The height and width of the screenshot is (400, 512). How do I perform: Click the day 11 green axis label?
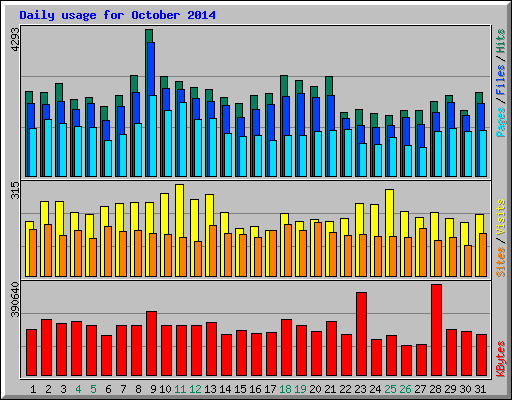click(180, 389)
